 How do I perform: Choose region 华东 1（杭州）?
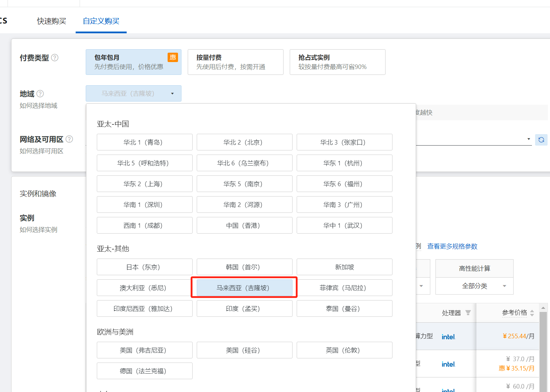[345, 163]
